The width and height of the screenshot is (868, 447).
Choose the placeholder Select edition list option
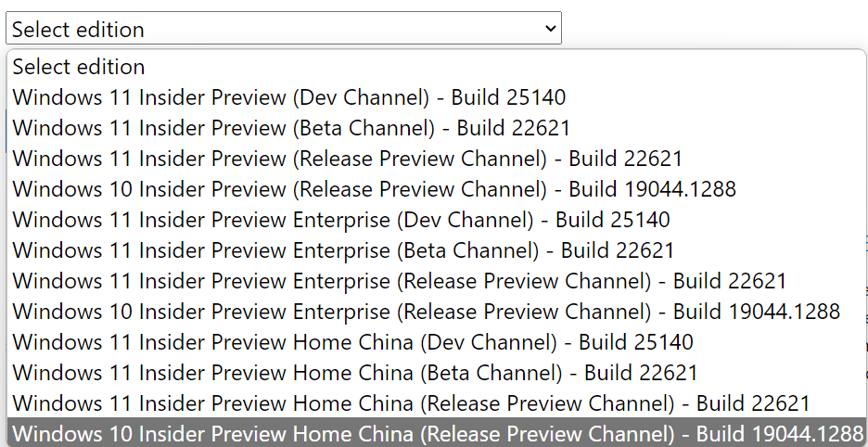436,67
